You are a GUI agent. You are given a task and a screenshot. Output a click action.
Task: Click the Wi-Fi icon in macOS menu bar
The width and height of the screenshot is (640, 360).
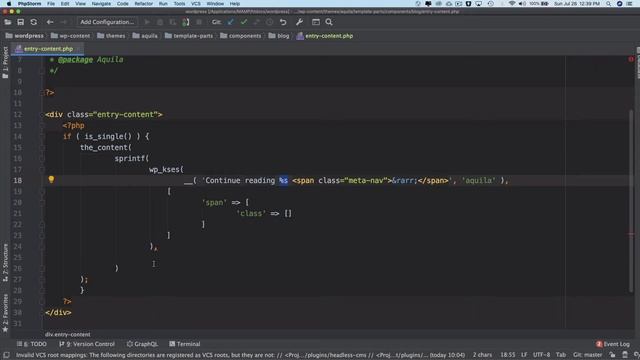point(512,4)
